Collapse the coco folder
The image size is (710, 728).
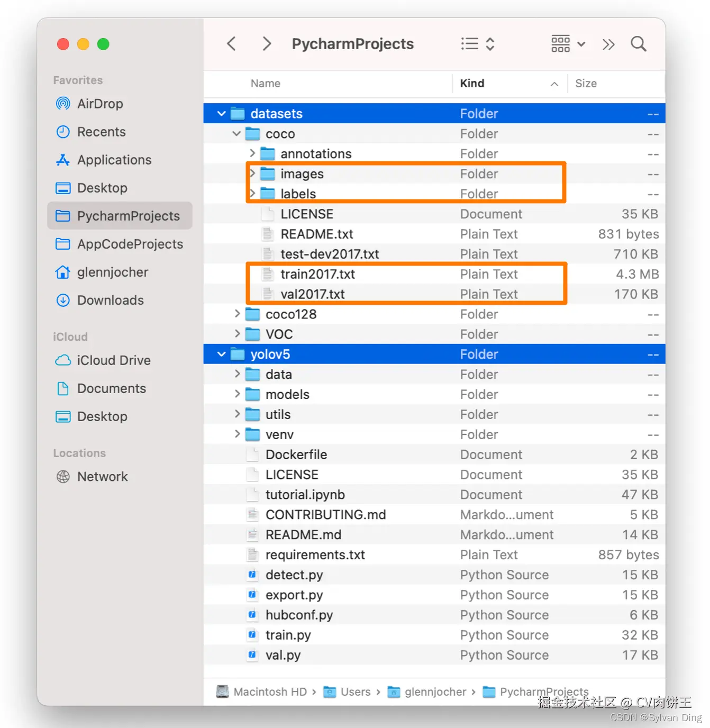tap(236, 134)
